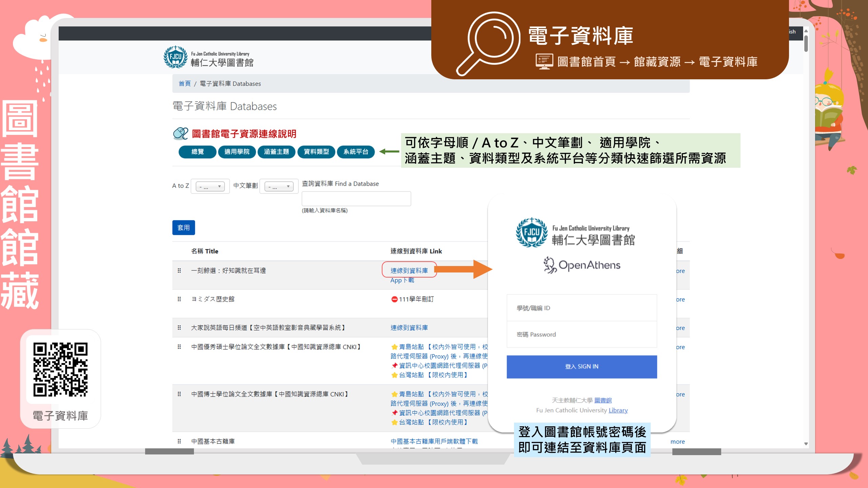Click the red stop icon beside 111學年刪訂

click(x=394, y=299)
